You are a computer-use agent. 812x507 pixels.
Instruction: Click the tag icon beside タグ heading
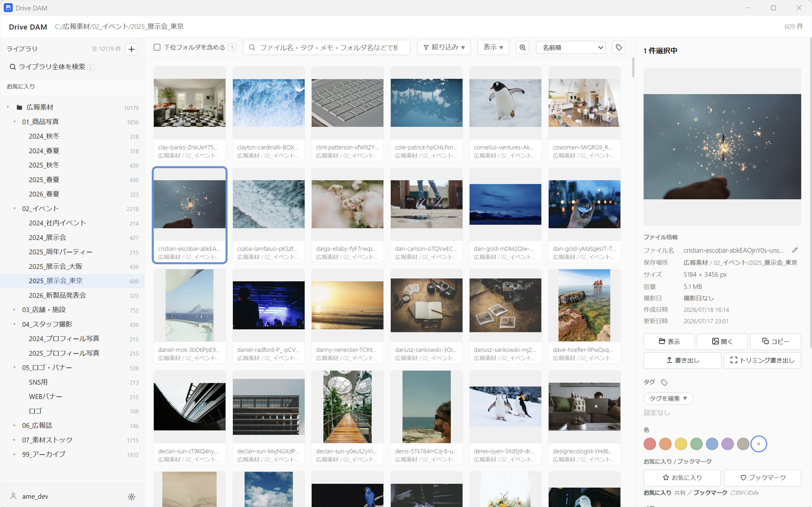[x=664, y=383]
